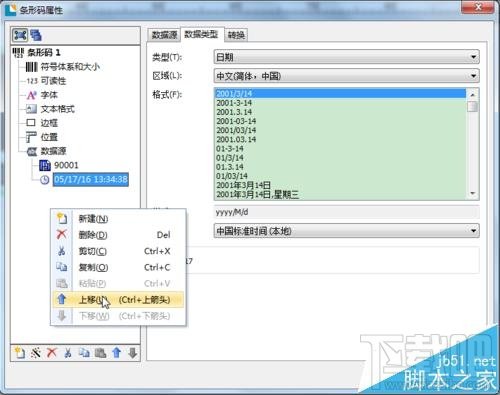Switch to the stacked pages view icon
The image size is (500, 395).
[36, 35]
